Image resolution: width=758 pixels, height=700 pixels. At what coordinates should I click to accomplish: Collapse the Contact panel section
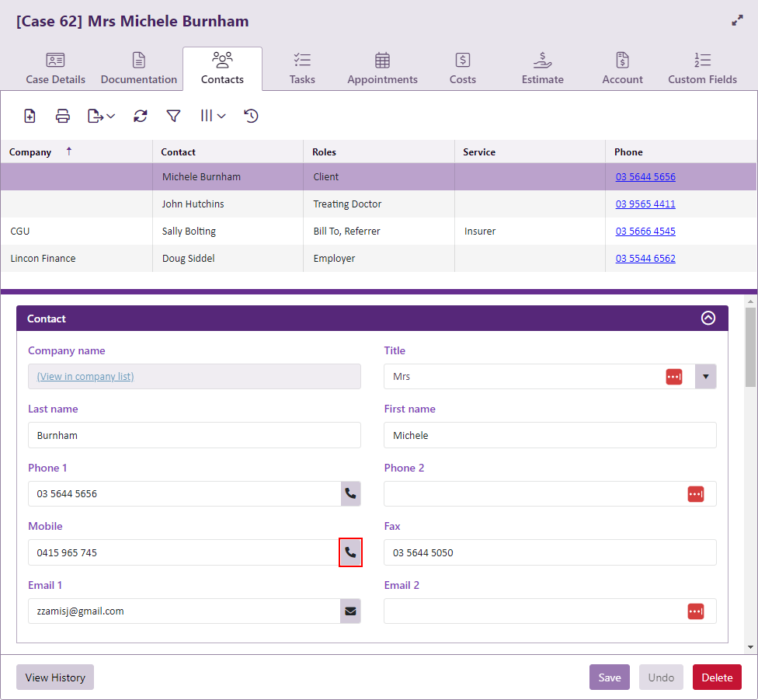[x=708, y=318]
